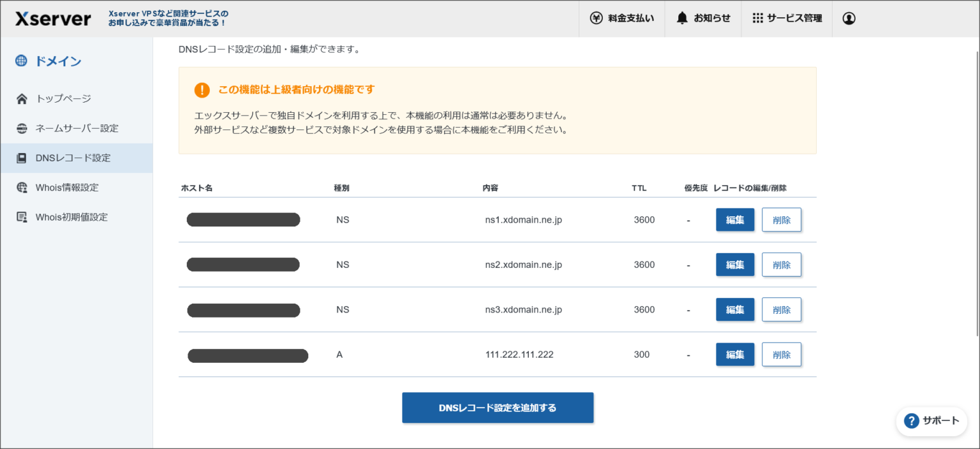The image size is (980, 449).
Task: Click the globe icon beside ドメイン heading
Action: (20, 61)
